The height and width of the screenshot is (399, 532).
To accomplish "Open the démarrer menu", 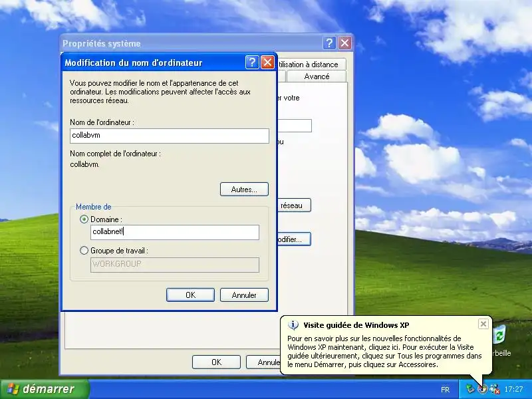I will [x=45, y=389].
